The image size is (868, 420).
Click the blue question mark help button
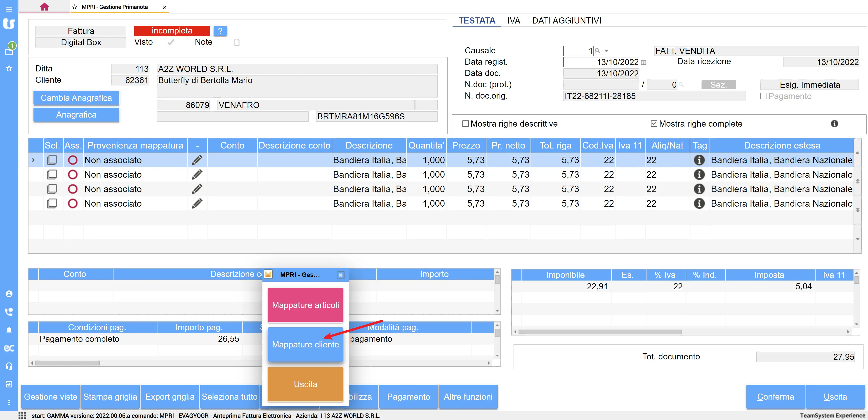[220, 31]
